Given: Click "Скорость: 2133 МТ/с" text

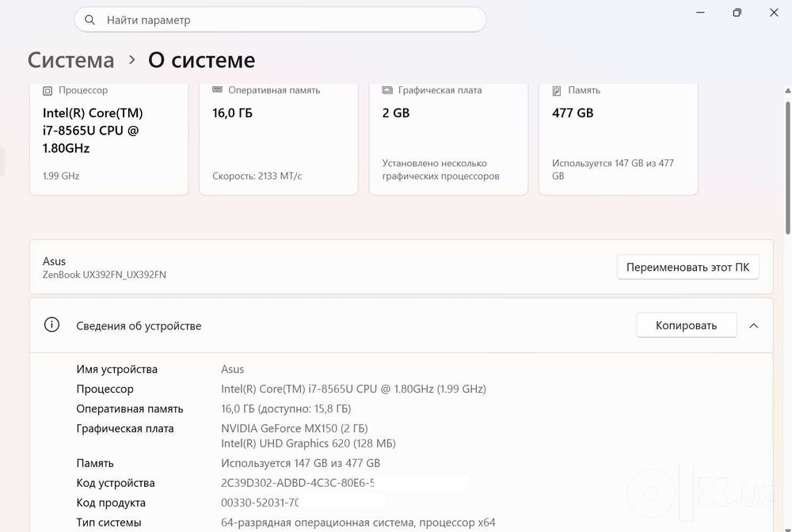Looking at the screenshot, I should (257, 176).
